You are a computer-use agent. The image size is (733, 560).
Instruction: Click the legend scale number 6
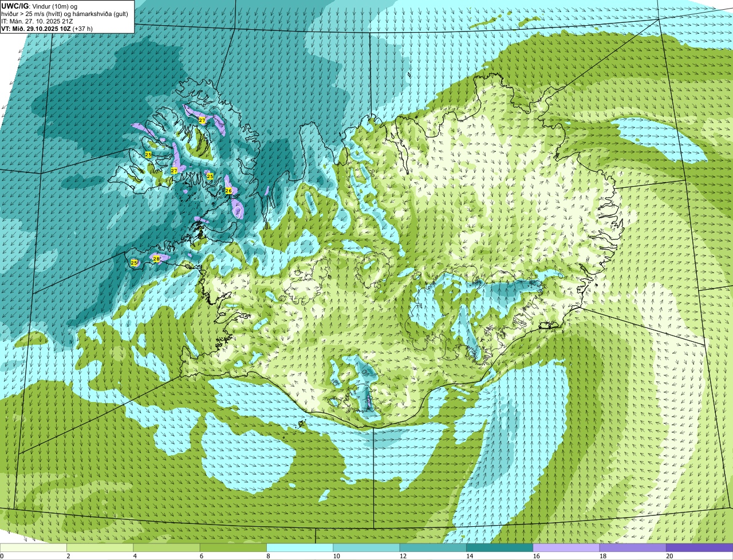pos(201,556)
